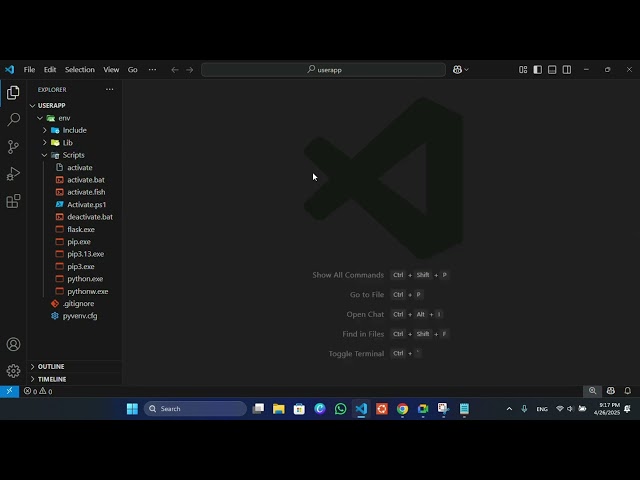Select pip3.13.exe in Scripts
Screen dimensions: 640x480
[74, 254]
